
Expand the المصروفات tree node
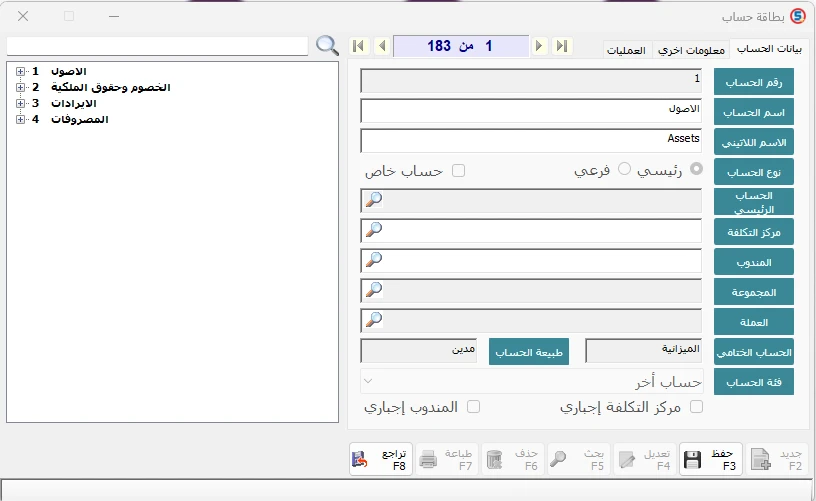[x=20, y=120]
